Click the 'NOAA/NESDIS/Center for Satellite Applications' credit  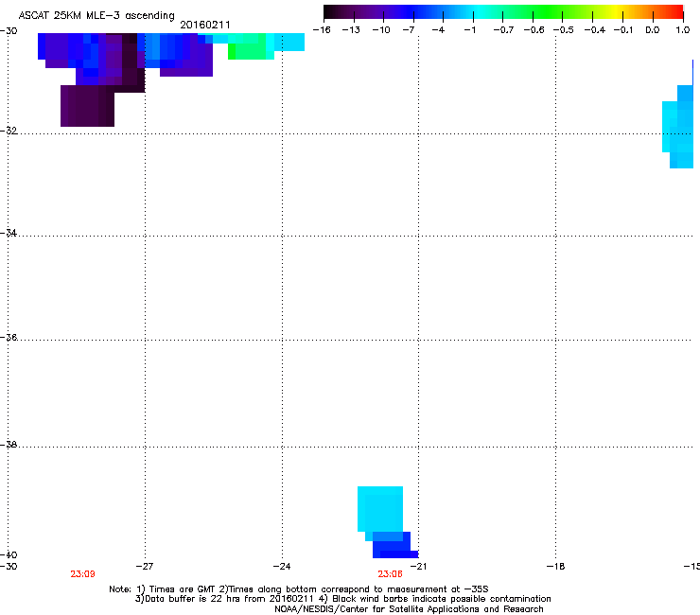(409, 609)
